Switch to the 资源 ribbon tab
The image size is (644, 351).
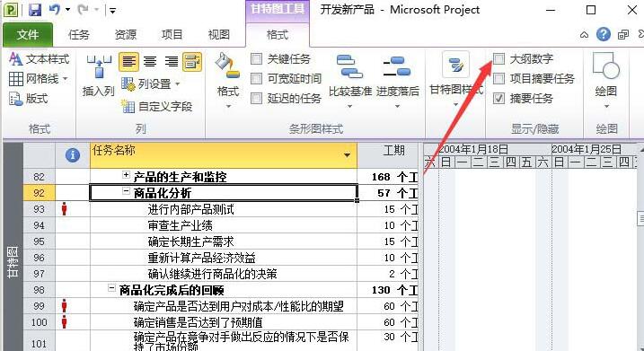tap(125, 35)
